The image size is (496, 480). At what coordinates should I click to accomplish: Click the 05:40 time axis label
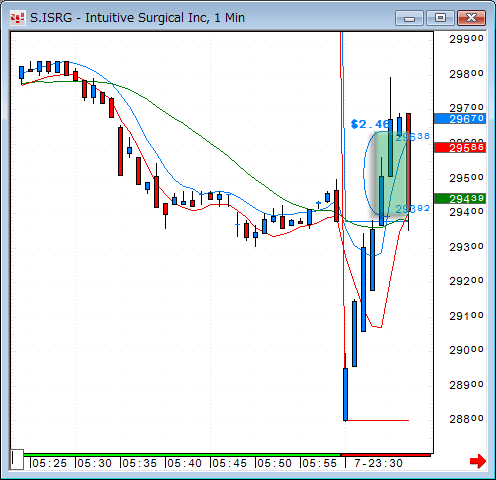click(184, 463)
